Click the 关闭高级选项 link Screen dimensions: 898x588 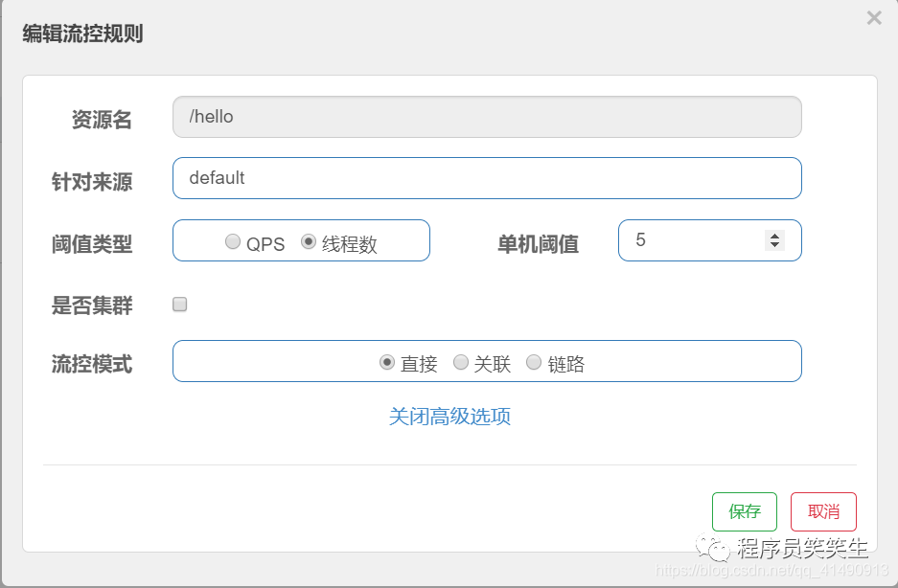click(x=450, y=417)
